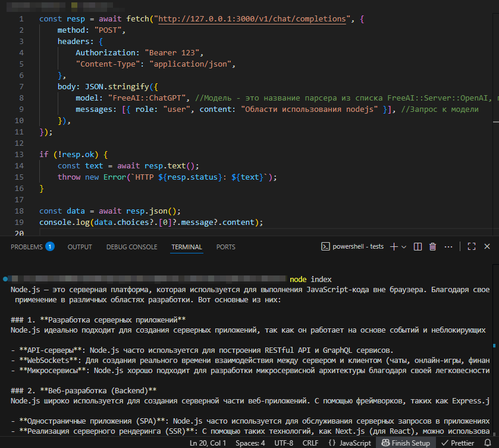
Task: Open the terminal profile dropdown chevron
Action: 404,246
